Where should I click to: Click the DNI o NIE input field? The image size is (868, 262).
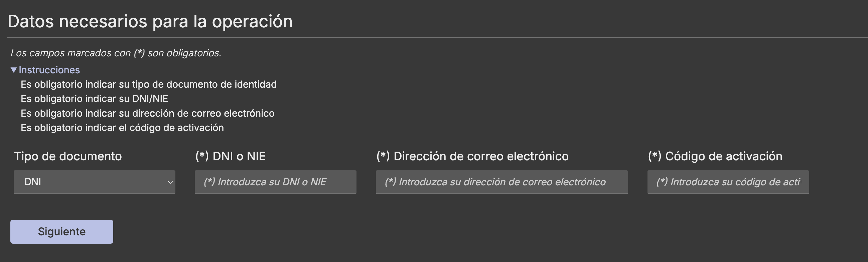[275, 182]
